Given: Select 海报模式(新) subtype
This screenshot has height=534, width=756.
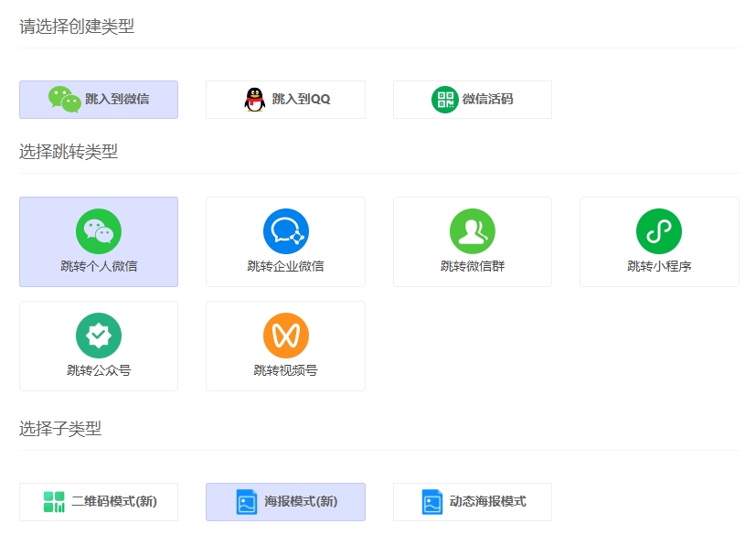Looking at the screenshot, I should 285,502.
